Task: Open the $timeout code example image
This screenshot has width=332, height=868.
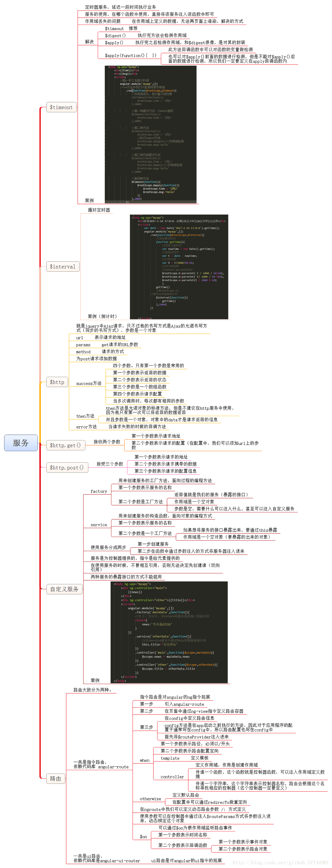Action: tap(150, 135)
